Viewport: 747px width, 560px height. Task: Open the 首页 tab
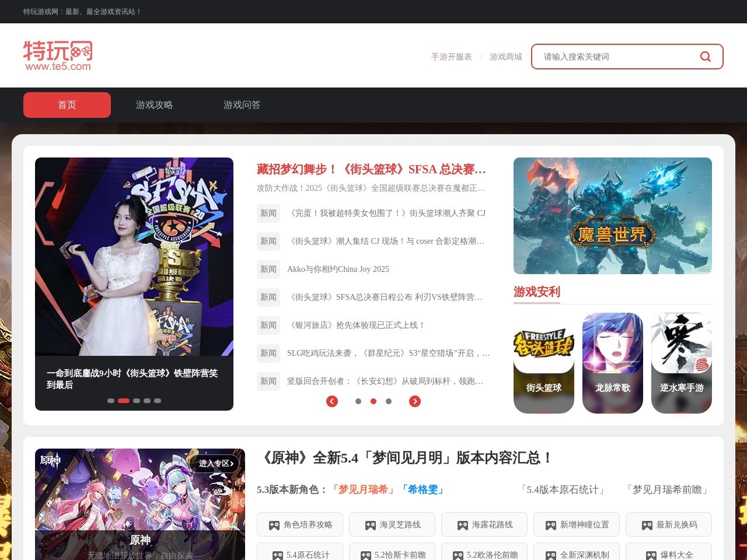(67, 105)
